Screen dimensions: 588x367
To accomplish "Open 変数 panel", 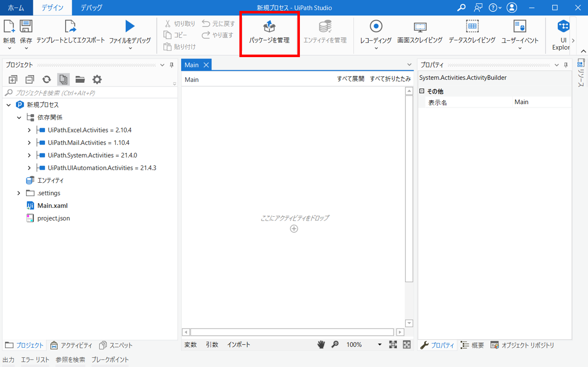I will tap(190, 344).
